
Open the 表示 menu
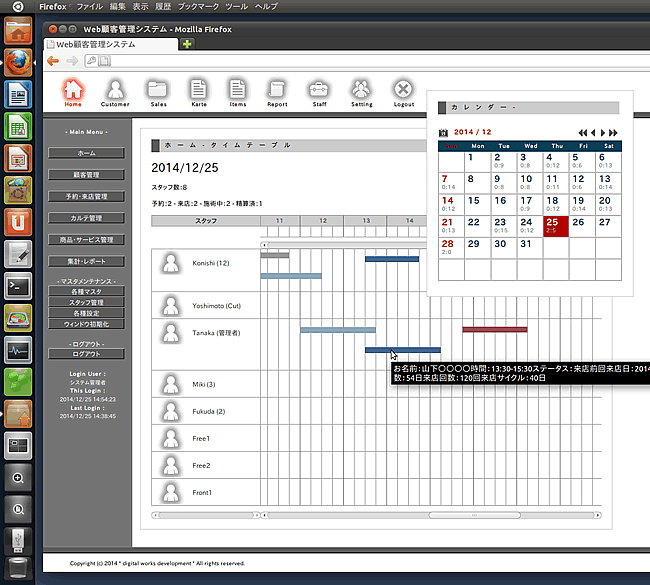(x=140, y=7)
